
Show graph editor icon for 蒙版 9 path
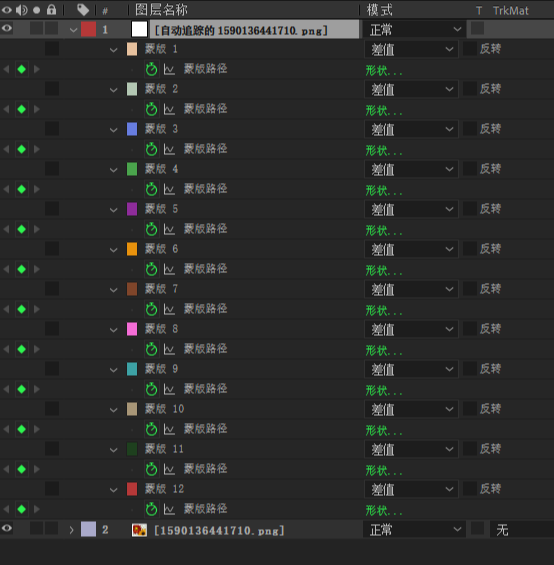pyautogui.click(x=169, y=389)
